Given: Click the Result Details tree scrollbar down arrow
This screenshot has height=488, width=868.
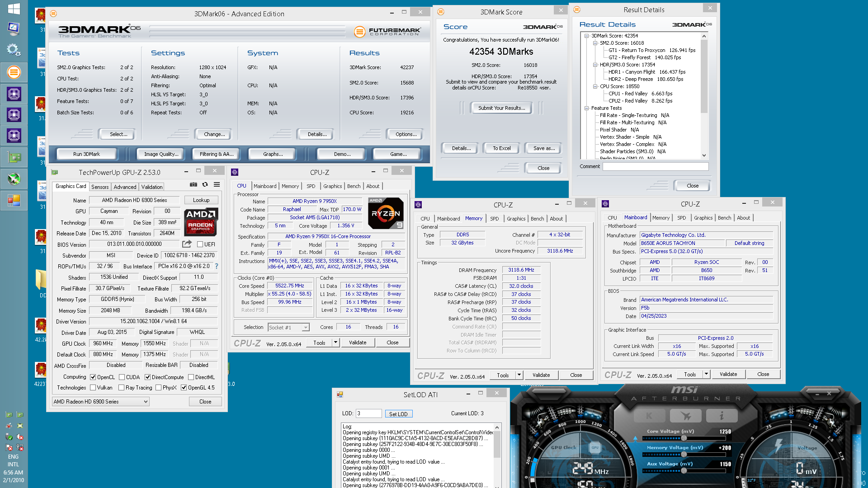Looking at the screenshot, I should coord(704,155).
